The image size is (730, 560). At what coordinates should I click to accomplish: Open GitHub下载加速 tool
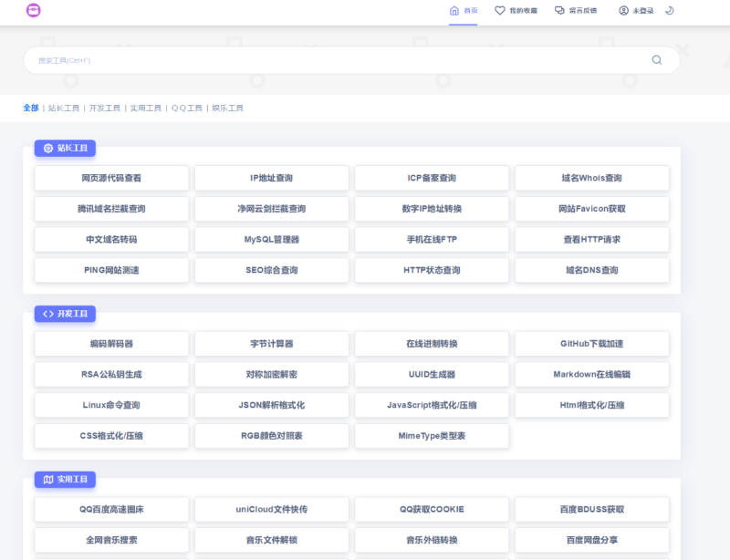(x=591, y=344)
